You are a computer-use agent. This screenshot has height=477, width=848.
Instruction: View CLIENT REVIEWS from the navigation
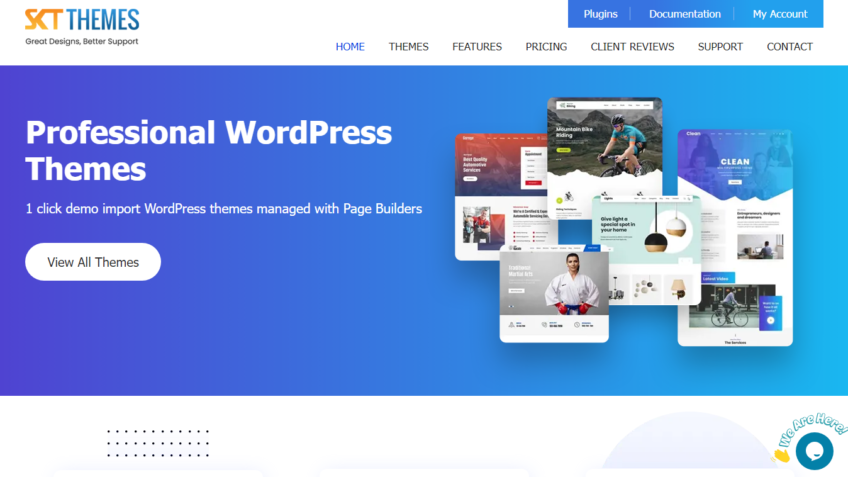tap(632, 47)
